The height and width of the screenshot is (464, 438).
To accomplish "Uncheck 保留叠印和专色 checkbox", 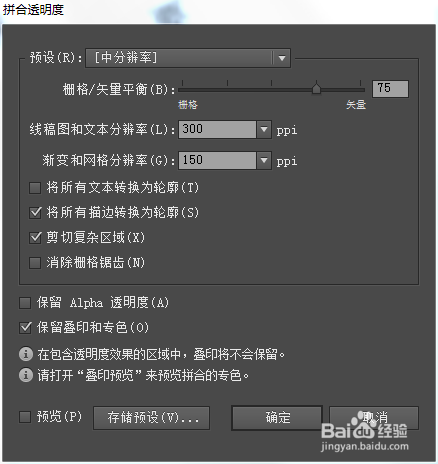I will 25,328.
